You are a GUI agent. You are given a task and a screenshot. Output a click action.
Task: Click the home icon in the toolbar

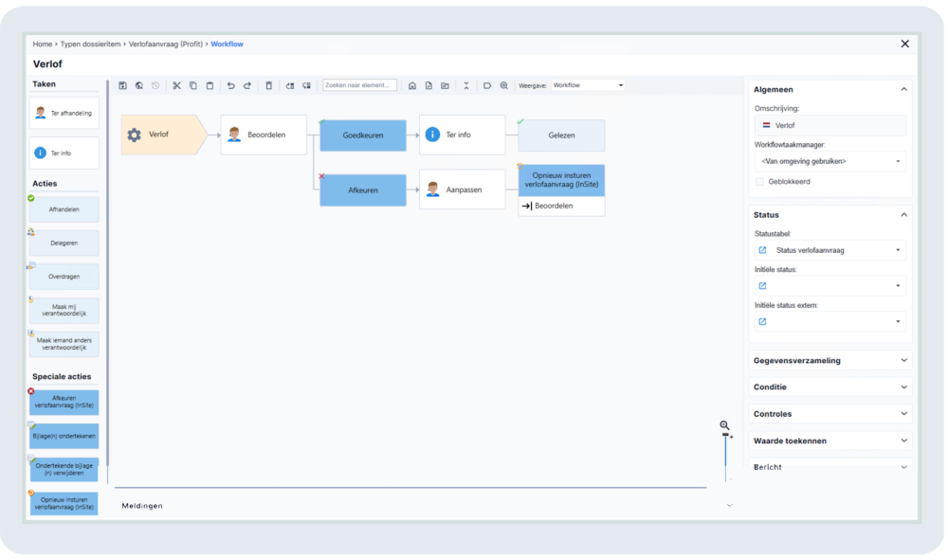tap(412, 85)
